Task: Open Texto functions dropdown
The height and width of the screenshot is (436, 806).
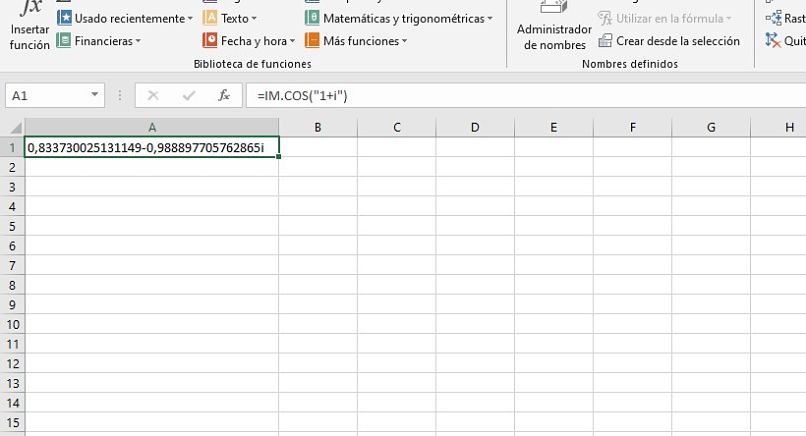Action: click(230, 18)
